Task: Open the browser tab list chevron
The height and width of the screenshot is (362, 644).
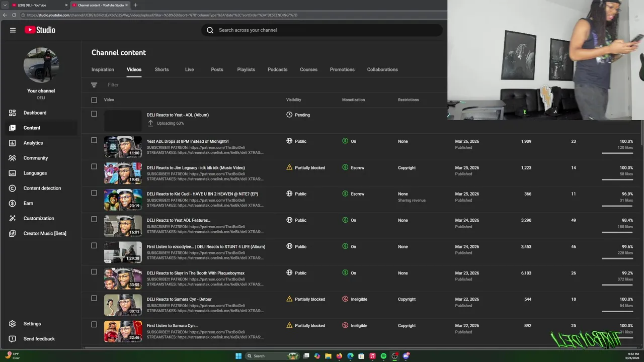Action: pos(5,5)
